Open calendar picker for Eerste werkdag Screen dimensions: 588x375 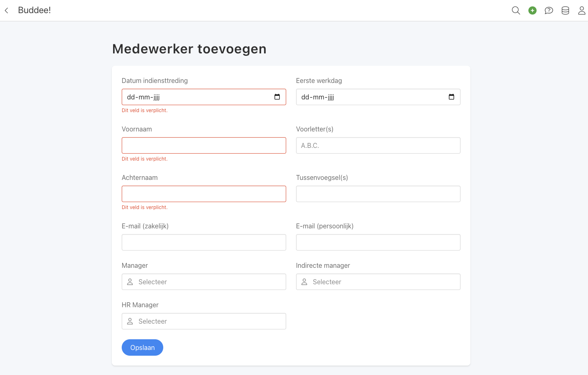(451, 97)
